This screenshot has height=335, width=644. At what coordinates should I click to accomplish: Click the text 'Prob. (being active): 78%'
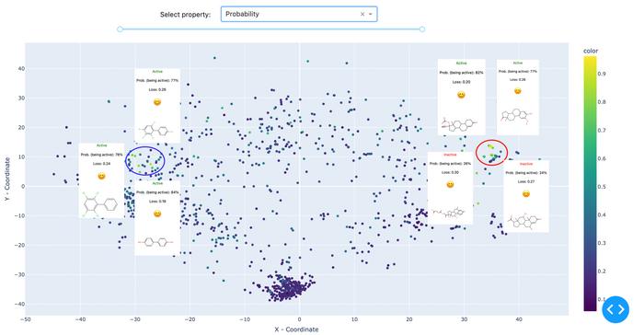coord(101,155)
